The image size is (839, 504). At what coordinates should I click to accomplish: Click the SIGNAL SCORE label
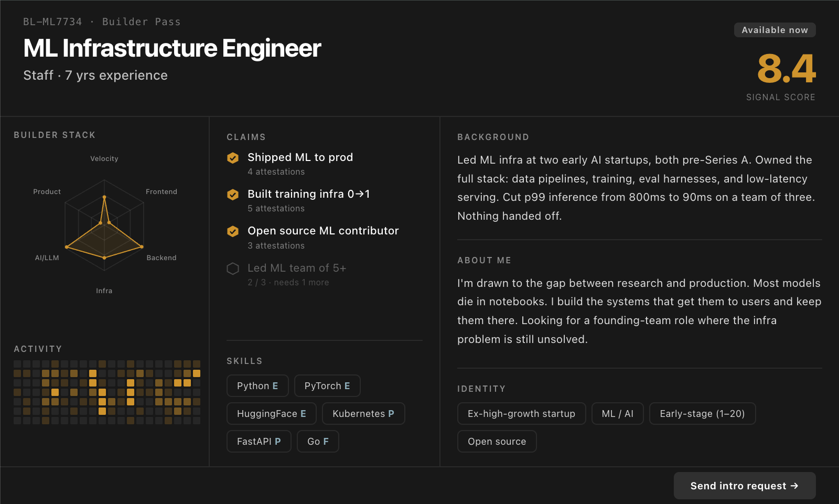tap(781, 97)
